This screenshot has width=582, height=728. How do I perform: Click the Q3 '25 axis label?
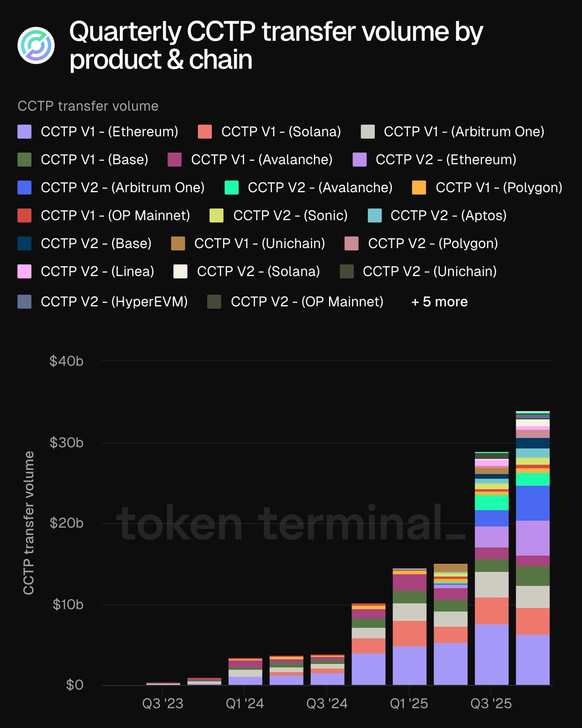[491, 704]
